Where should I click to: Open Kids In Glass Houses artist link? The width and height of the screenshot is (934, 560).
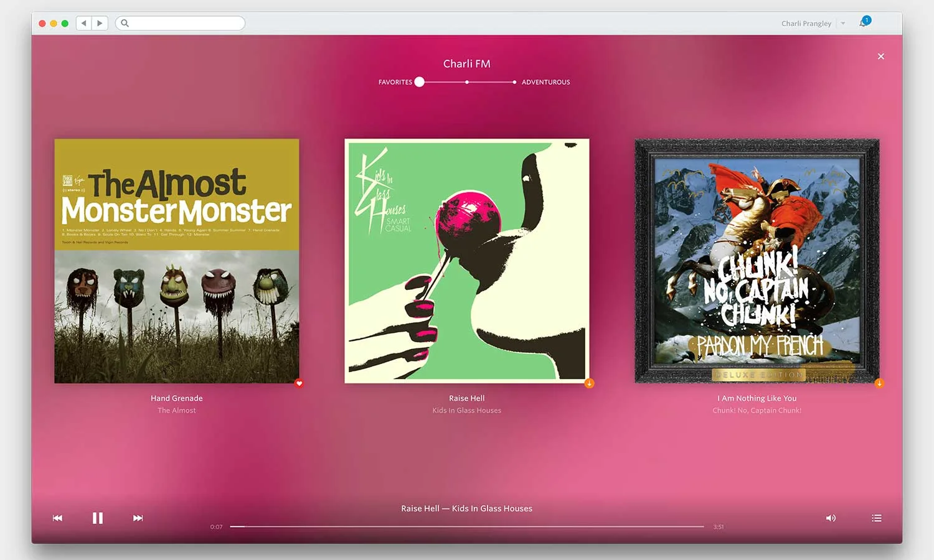click(x=467, y=411)
